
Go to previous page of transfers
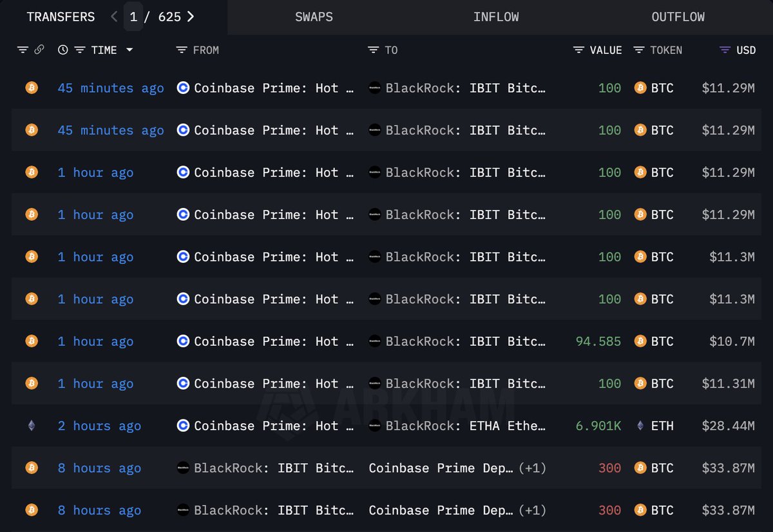click(114, 17)
